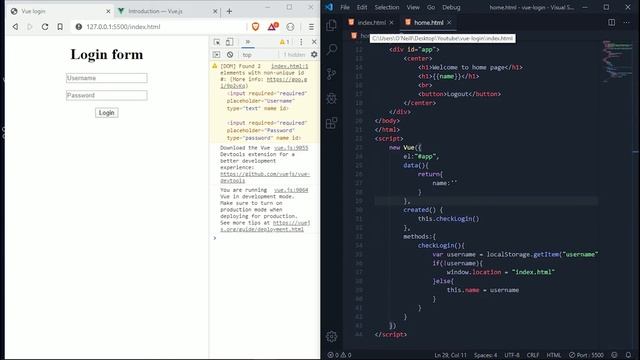
Task: Click the Username input field
Action: [107, 78]
